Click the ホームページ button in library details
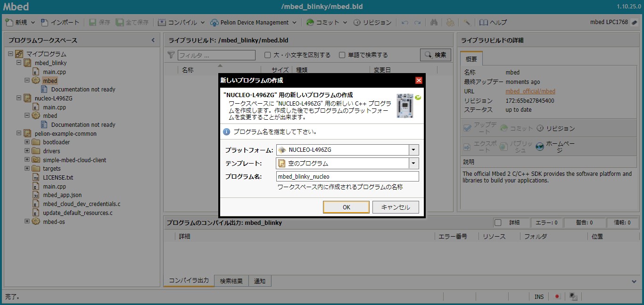Screen dimensions: 644x305 pyautogui.click(x=555, y=147)
